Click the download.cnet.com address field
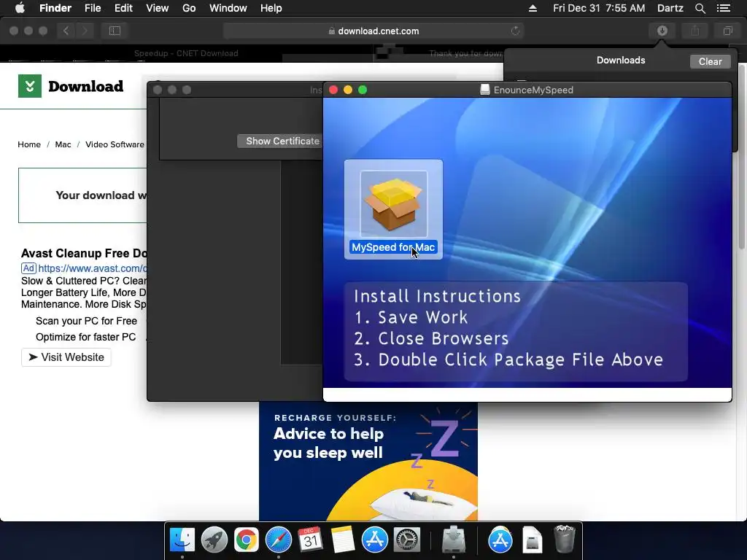The width and height of the screenshot is (747, 560). pos(373,31)
